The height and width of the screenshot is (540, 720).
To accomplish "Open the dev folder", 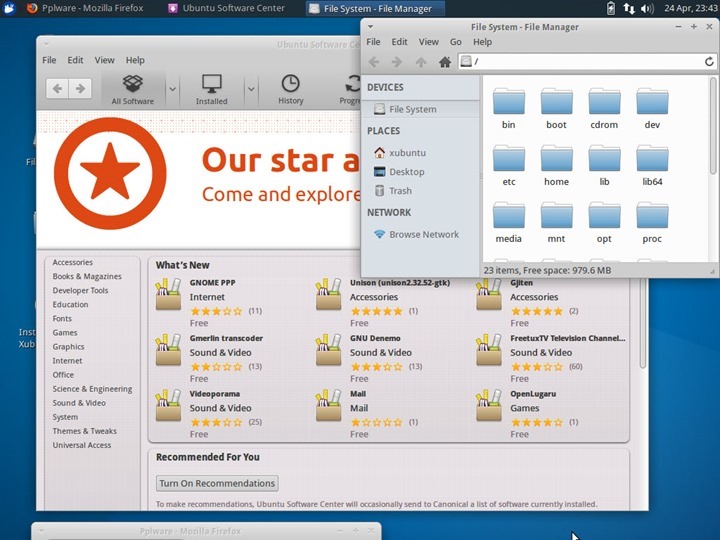I will tap(652, 109).
